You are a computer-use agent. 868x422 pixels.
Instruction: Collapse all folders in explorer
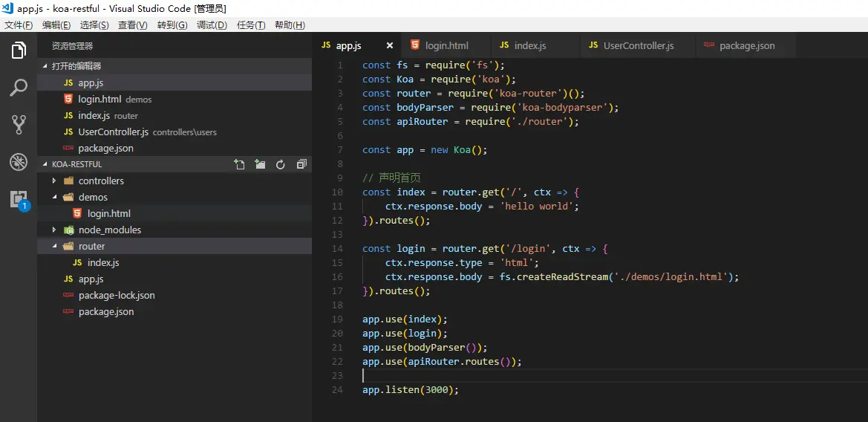[301, 164]
